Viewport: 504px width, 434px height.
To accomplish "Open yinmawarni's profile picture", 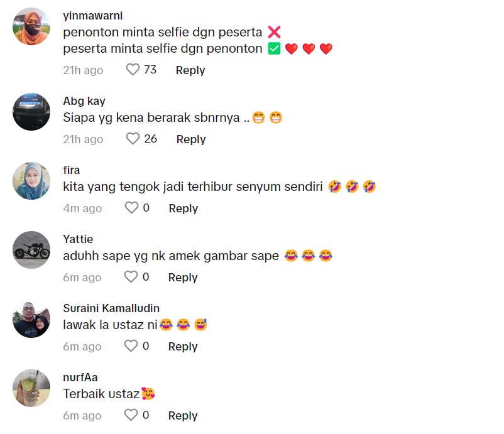I will click(x=31, y=26).
